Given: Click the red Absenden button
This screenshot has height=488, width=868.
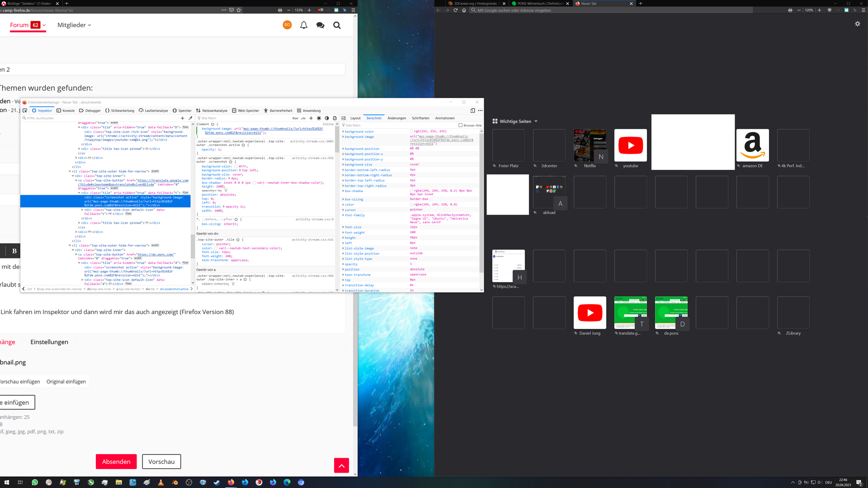Looking at the screenshot, I should 116,461.
